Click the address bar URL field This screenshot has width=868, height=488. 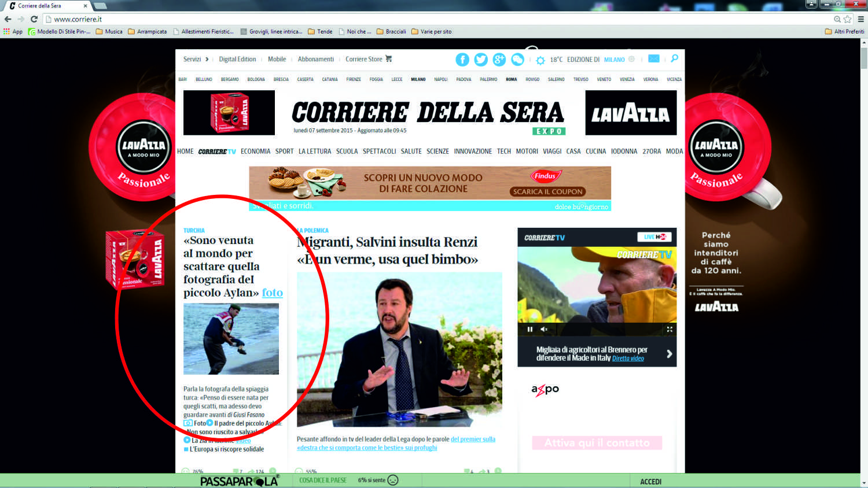[x=440, y=19]
